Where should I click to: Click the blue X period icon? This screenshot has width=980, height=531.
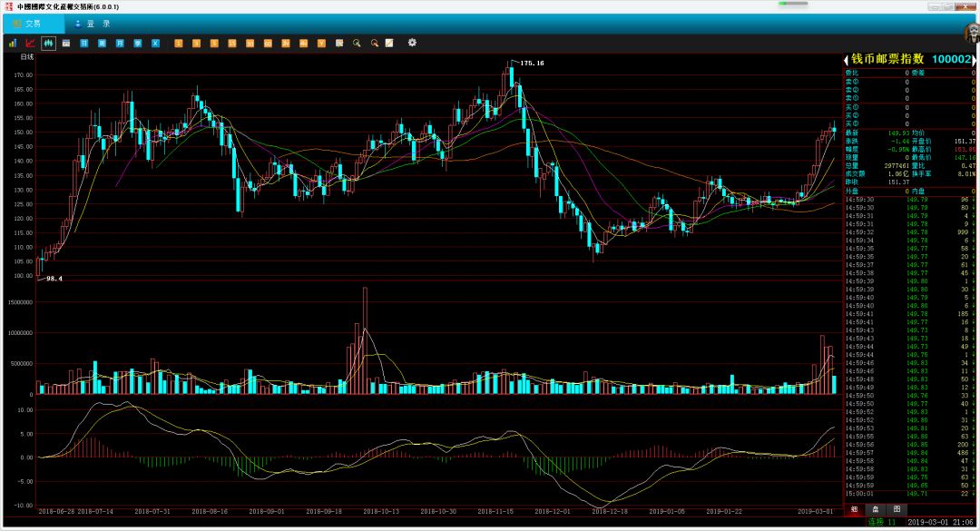(156, 44)
